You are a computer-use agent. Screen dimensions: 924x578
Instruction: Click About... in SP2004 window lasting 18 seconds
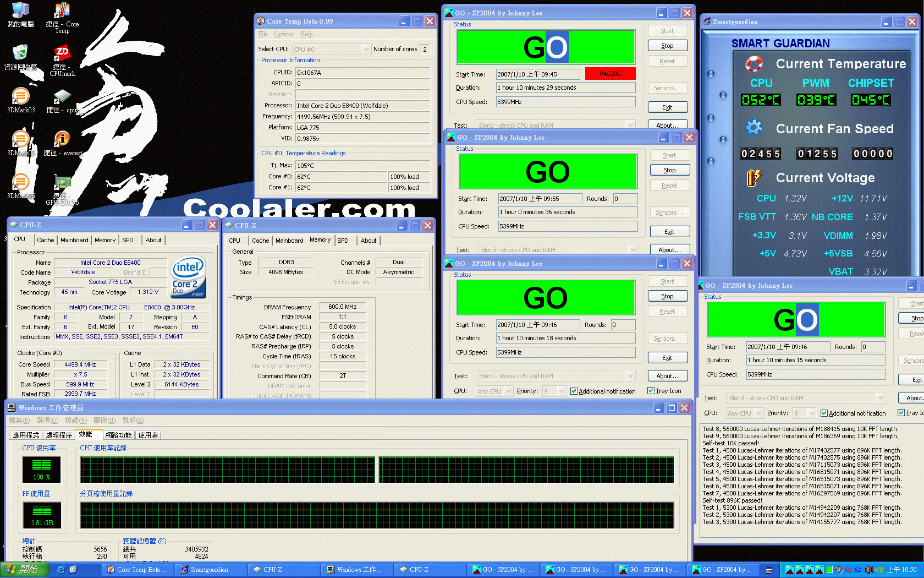click(x=668, y=376)
